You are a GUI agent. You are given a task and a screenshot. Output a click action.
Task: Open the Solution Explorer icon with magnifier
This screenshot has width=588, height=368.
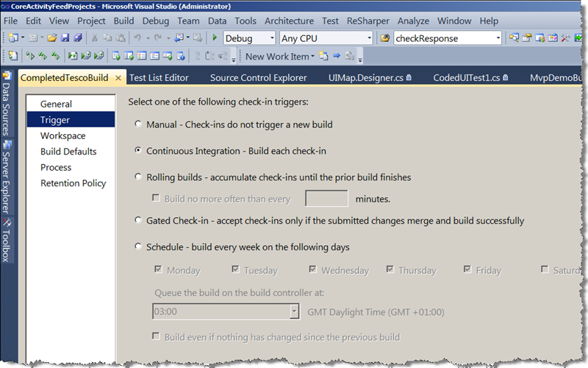(514, 38)
